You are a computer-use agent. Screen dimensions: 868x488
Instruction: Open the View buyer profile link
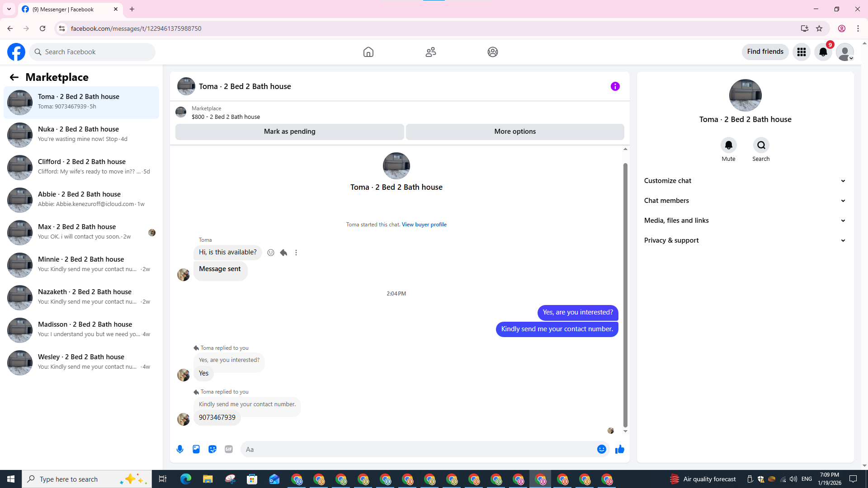[x=424, y=225]
